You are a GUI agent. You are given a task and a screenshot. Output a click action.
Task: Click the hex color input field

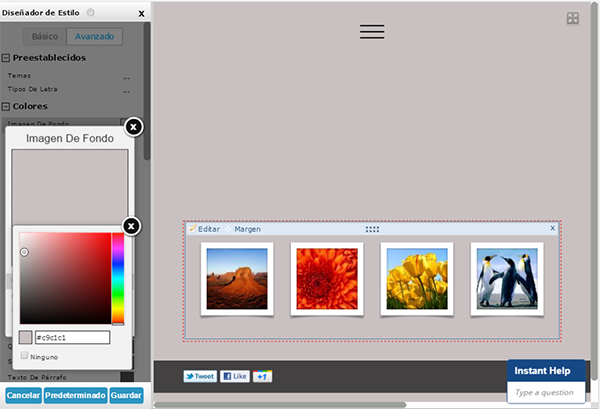(72, 338)
